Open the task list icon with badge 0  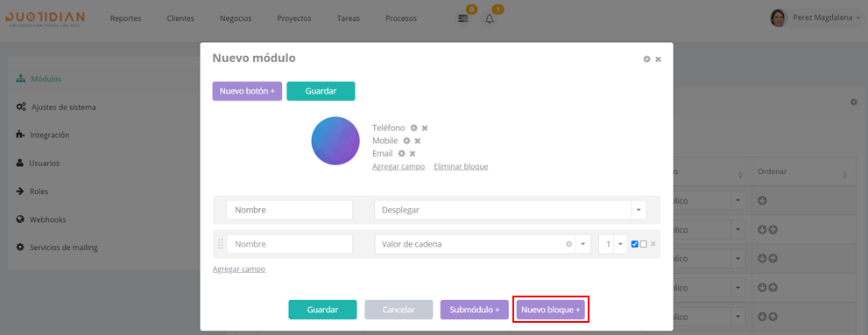pos(463,18)
